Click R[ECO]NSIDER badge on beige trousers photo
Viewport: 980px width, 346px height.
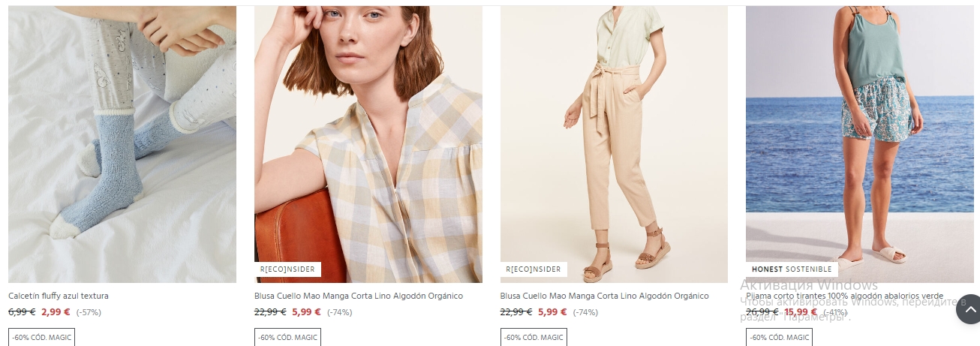[534, 269]
